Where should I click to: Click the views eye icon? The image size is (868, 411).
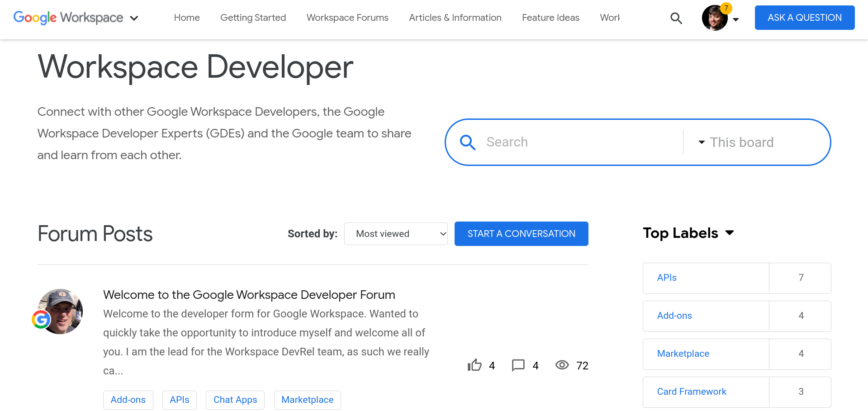(562, 365)
